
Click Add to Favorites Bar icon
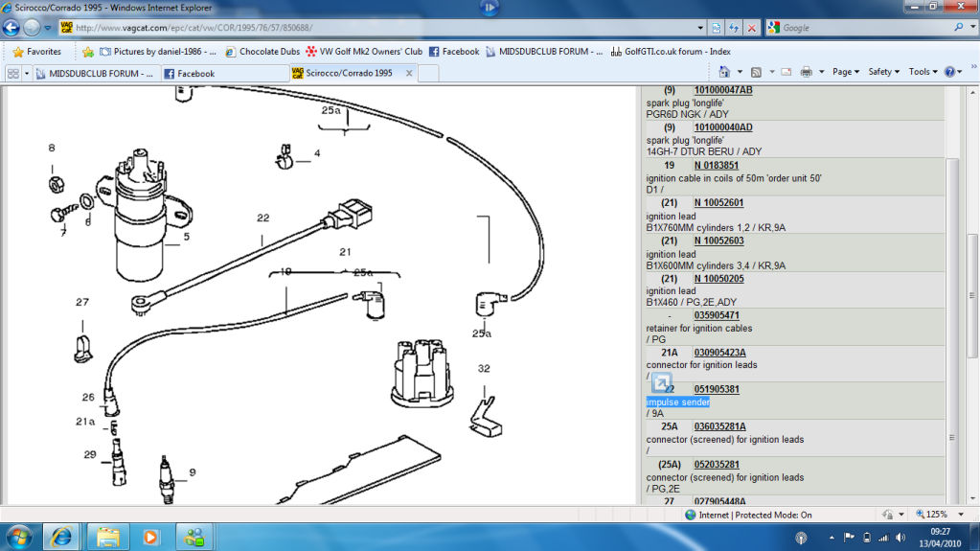[88, 52]
